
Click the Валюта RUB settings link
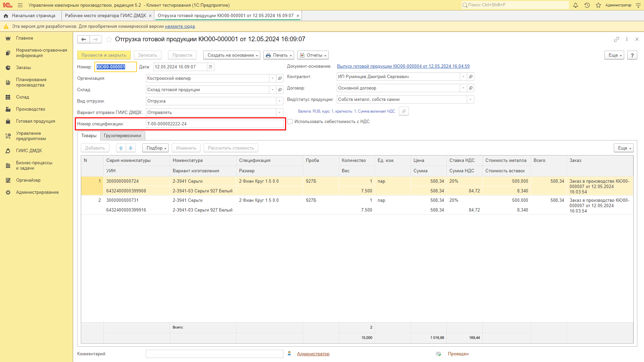[346, 111]
